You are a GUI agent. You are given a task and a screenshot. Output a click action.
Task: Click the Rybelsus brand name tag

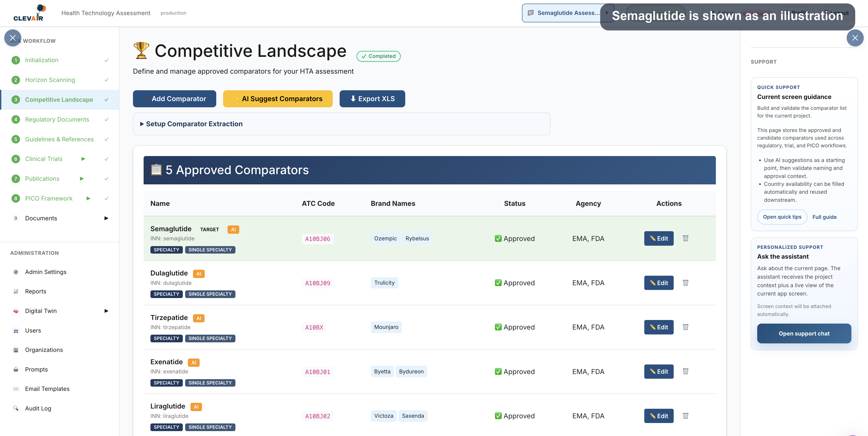(417, 239)
